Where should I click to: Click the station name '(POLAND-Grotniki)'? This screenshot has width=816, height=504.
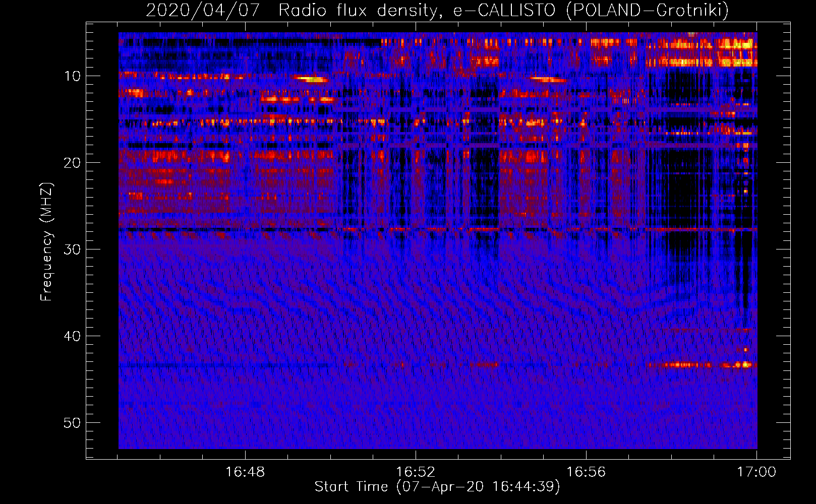[x=648, y=10]
